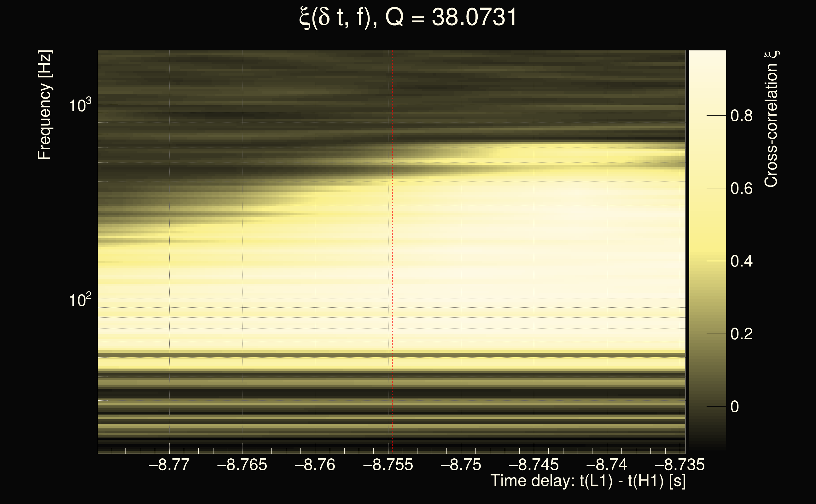Click the Frequency [Hz] axis label
The image size is (816, 504).
(x=45, y=105)
